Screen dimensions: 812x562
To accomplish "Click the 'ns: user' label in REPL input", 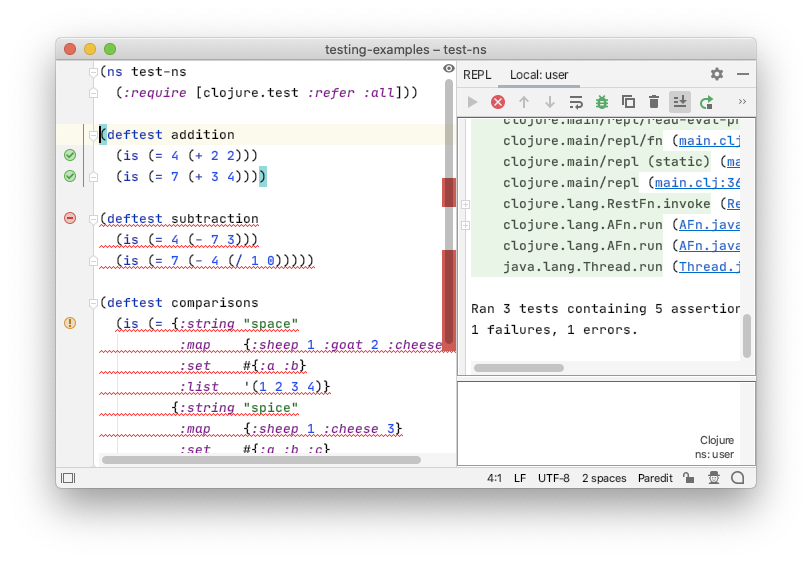I will (714, 454).
